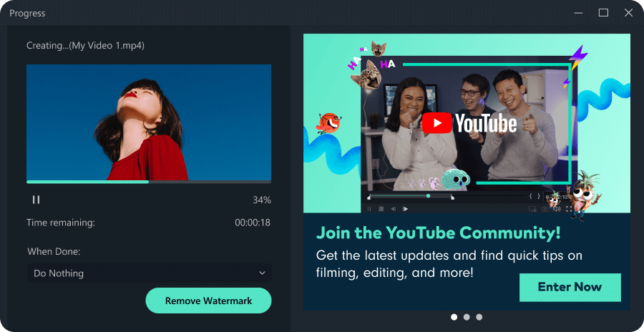Click the Creating...(My Video 1.mp4) label
The height and width of the screenshot is (332, 644).
[x=85, y=46]
